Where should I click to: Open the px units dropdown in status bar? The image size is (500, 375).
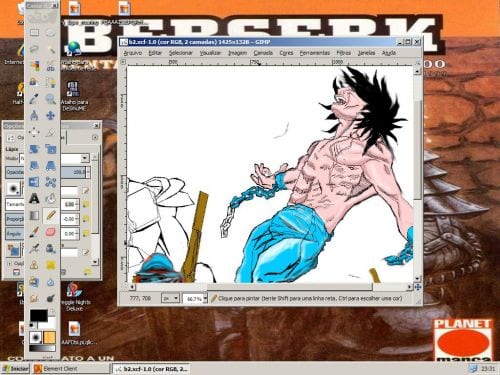pyautogui.click(x=170, y=298)
